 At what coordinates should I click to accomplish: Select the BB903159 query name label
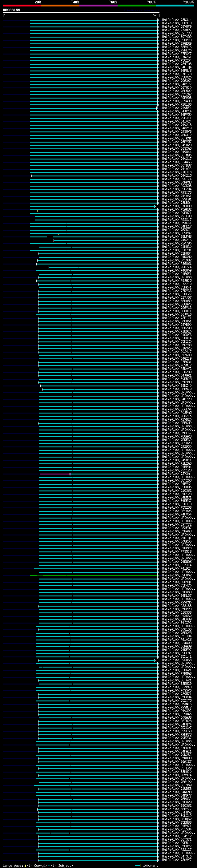click(11, 10)
